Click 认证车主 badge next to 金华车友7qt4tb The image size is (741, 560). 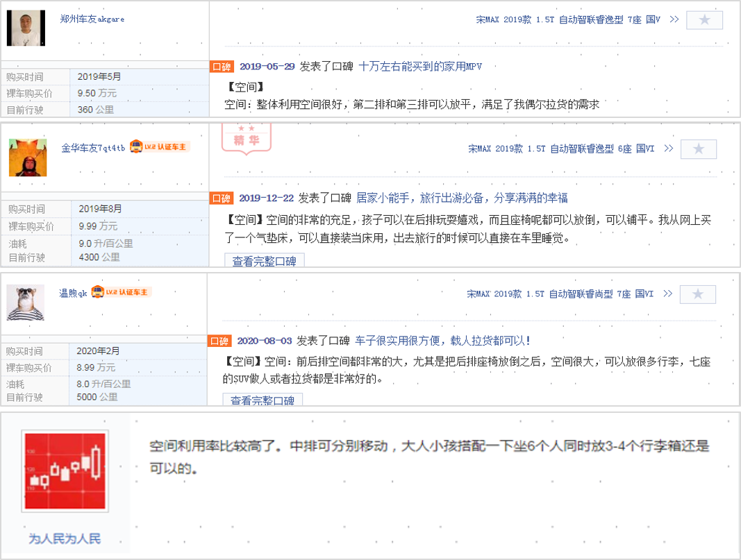(159, 147)
